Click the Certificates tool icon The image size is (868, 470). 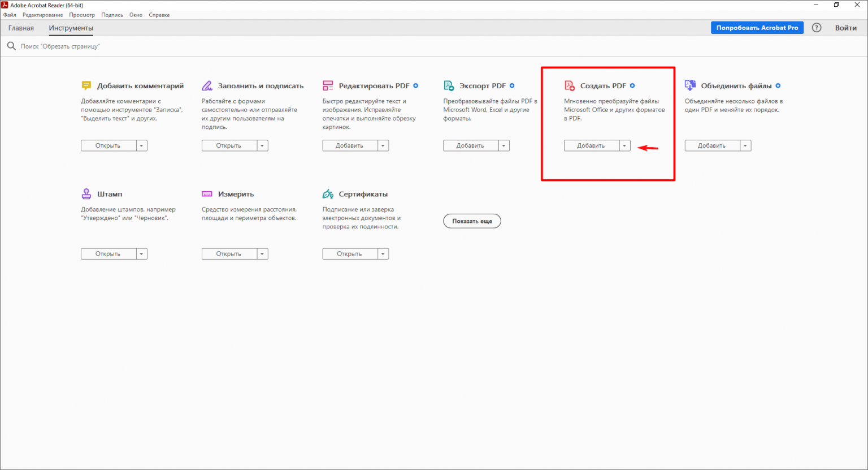tap(328, 194)
